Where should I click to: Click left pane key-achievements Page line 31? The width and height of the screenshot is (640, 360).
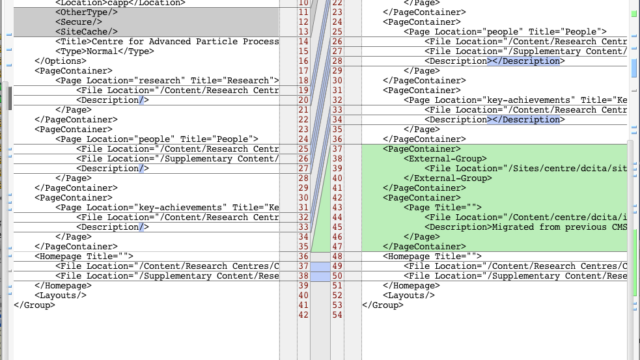tap(167, 207)
